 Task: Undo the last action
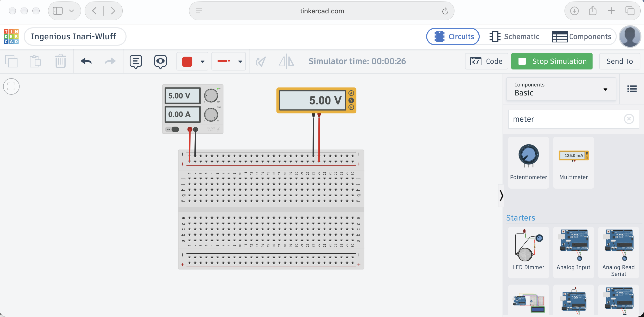tap(86, 61)
